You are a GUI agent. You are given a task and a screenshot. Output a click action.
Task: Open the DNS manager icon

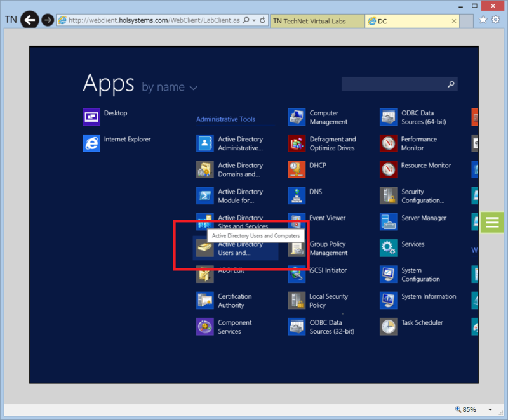pos(297,195)
